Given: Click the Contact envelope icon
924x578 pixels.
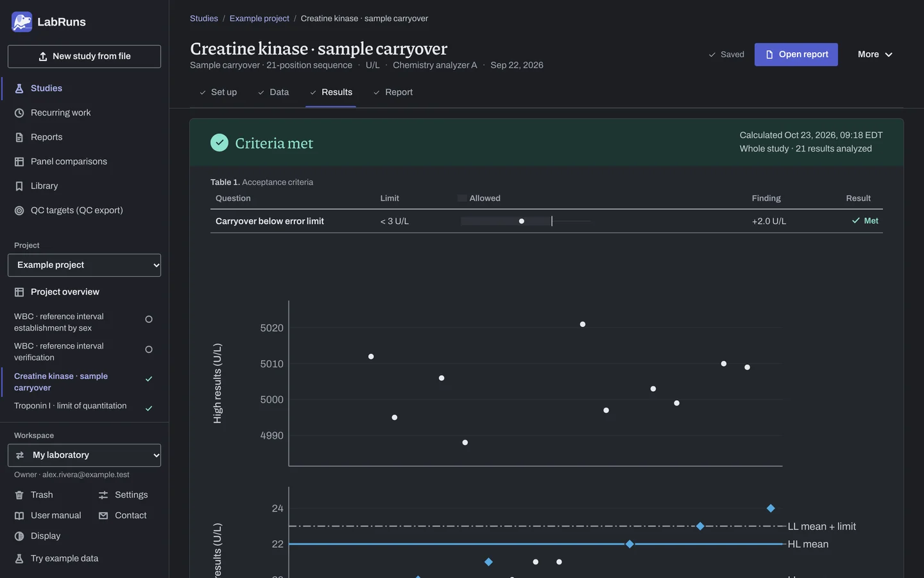Looking at the screenshot, I should pyautogui.click(x=103, y=516).
